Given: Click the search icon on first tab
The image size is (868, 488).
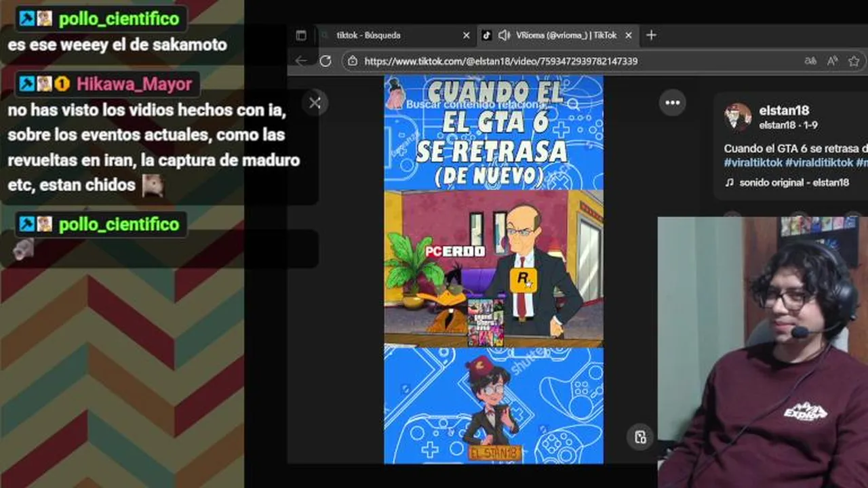Looking at the screenshot, I should tap(325, 35).
